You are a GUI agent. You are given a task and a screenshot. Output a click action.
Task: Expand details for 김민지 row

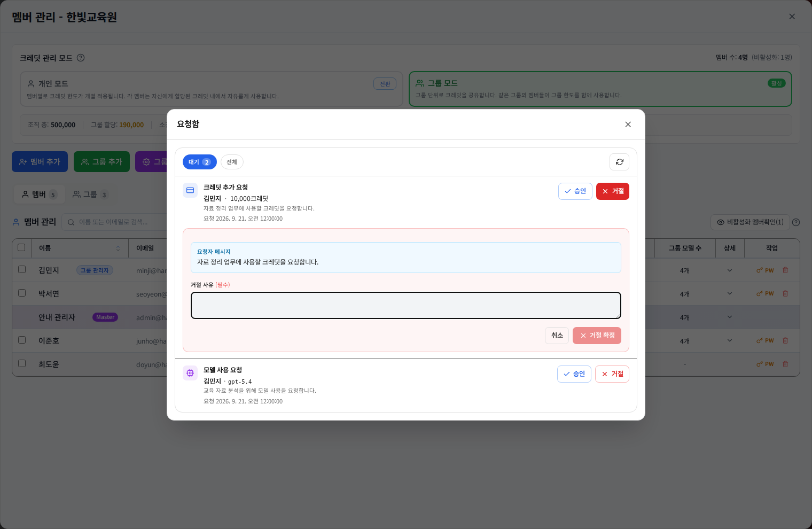tap(730, 270)
